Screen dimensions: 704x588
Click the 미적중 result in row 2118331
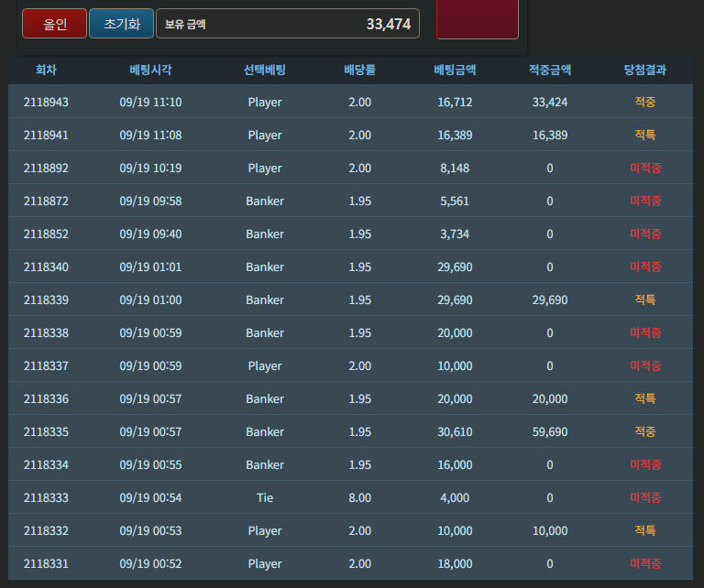tap(644, 563)
